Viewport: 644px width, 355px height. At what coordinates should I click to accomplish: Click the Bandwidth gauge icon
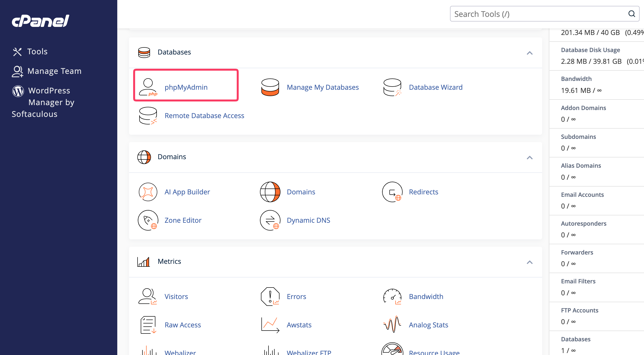click(x=392, y=297)
